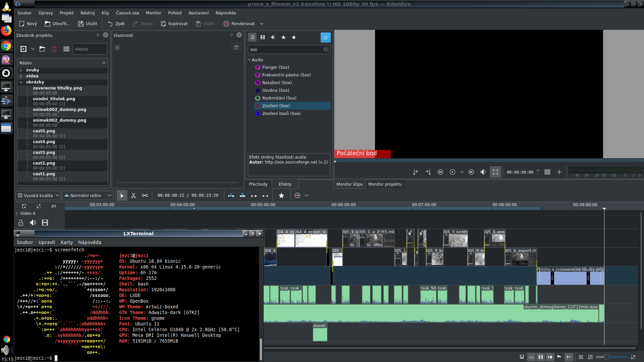Click the overwrite clip zone in timeline icon
The height and width of the screenshot is (362, 644).
[243, 195]
